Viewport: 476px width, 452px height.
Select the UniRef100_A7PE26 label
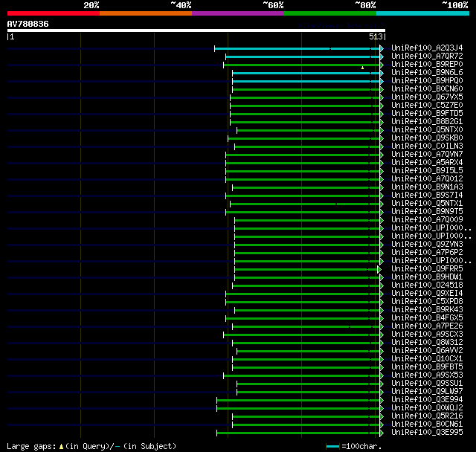(427, 326)
